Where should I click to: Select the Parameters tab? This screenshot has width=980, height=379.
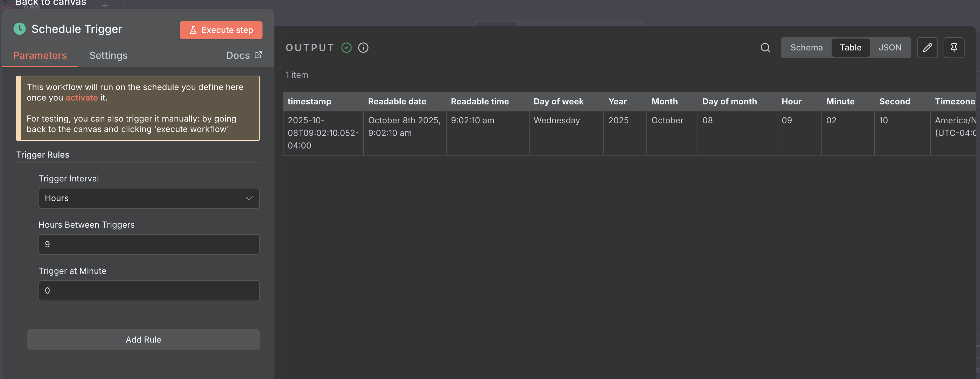(x=40, y=56)
